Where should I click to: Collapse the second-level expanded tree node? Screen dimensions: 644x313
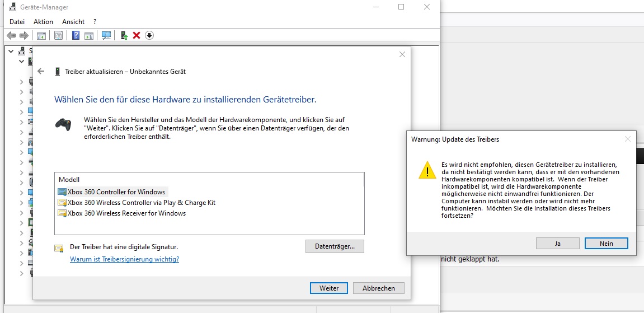21,60
